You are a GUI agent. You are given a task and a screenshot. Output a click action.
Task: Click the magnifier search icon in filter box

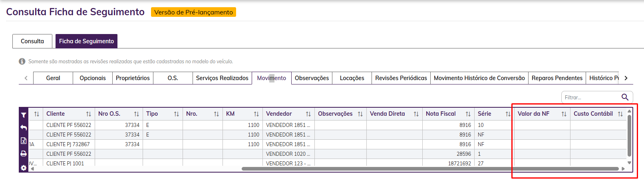(625, 97)
